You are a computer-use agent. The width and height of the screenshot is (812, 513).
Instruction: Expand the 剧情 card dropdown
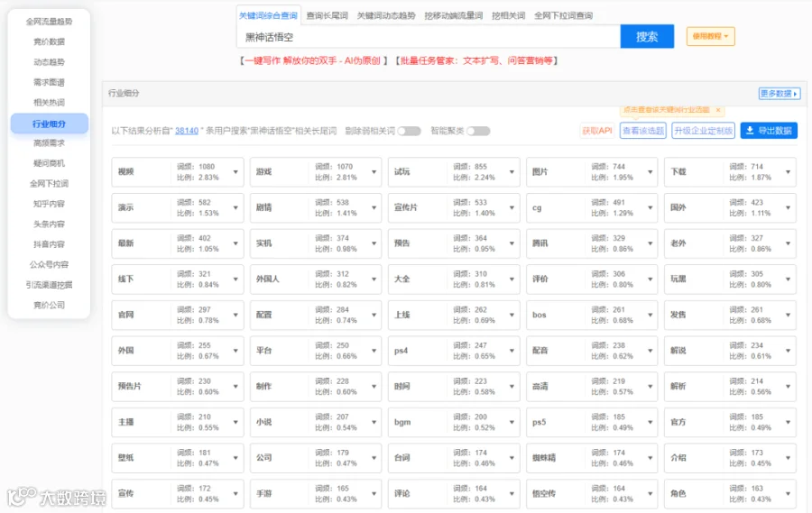(374, 207)
